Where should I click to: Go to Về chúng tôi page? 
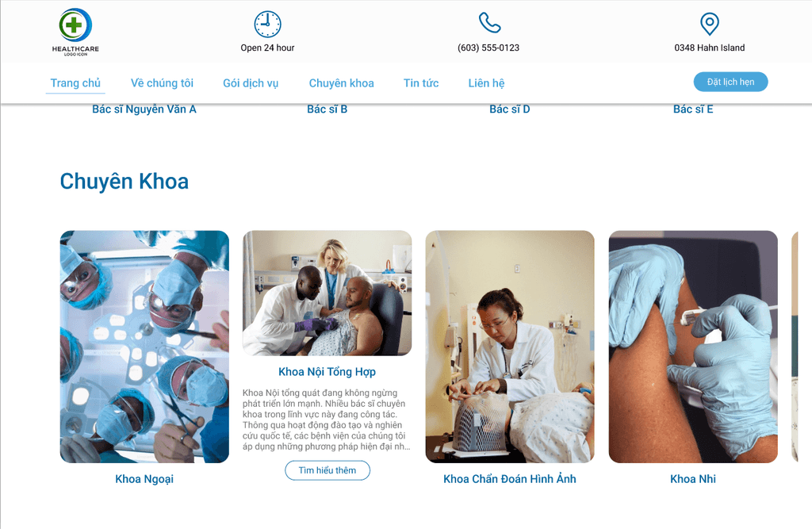pos(162,83)
